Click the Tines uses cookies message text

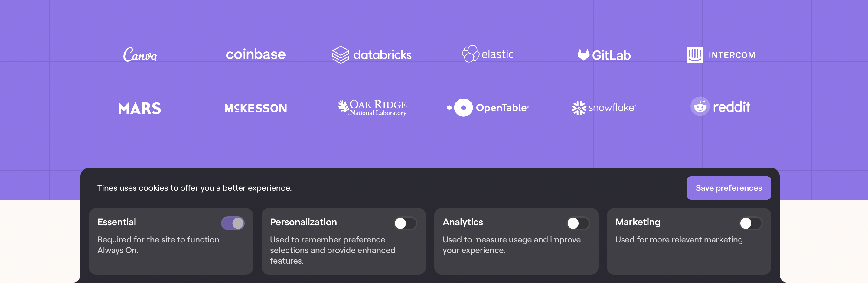[x=194, y=188]
